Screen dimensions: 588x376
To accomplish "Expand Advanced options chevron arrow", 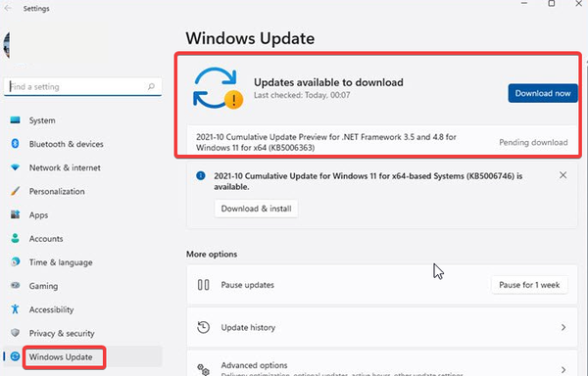I will point(563,370).
